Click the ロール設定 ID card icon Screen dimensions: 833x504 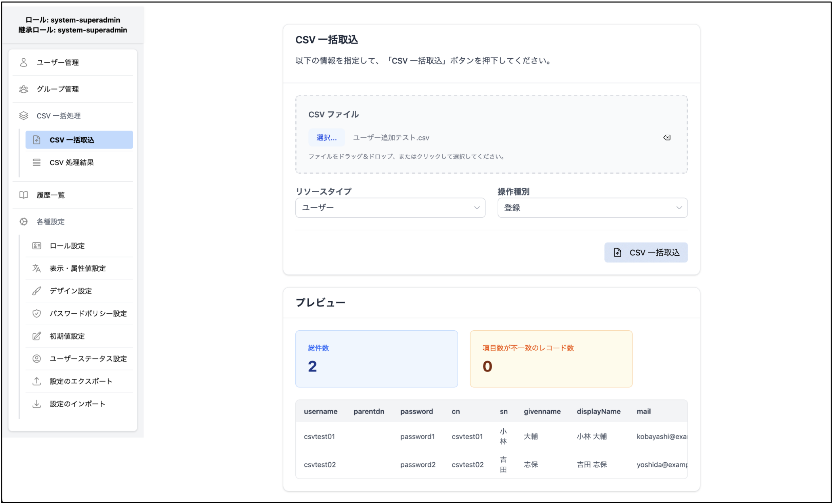tap(37, 246)
